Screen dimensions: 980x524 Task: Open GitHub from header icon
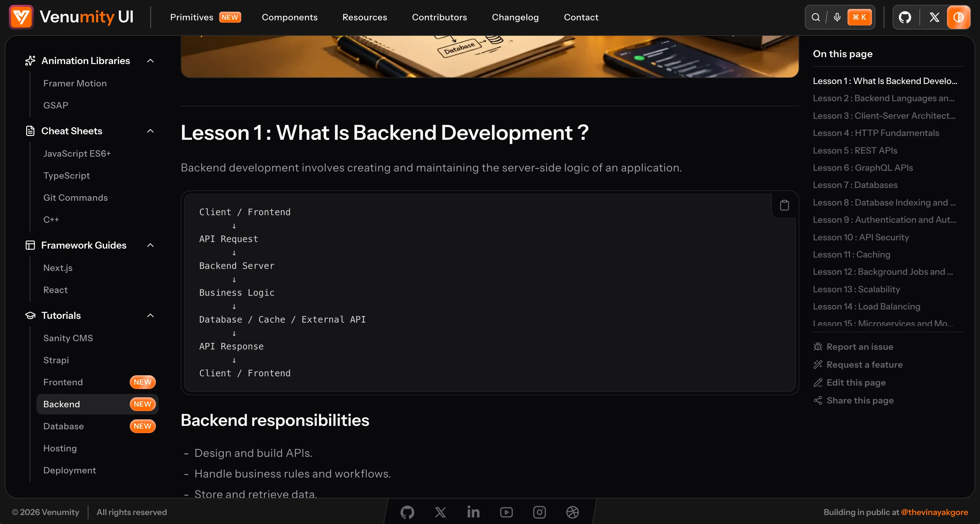(905, 17)
